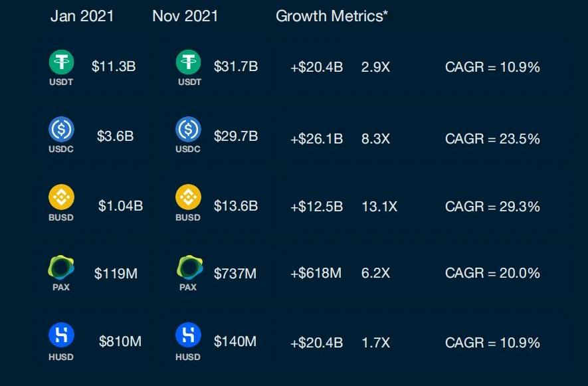Click the +$618M PAX growth figure

click(x=316, y=273)
